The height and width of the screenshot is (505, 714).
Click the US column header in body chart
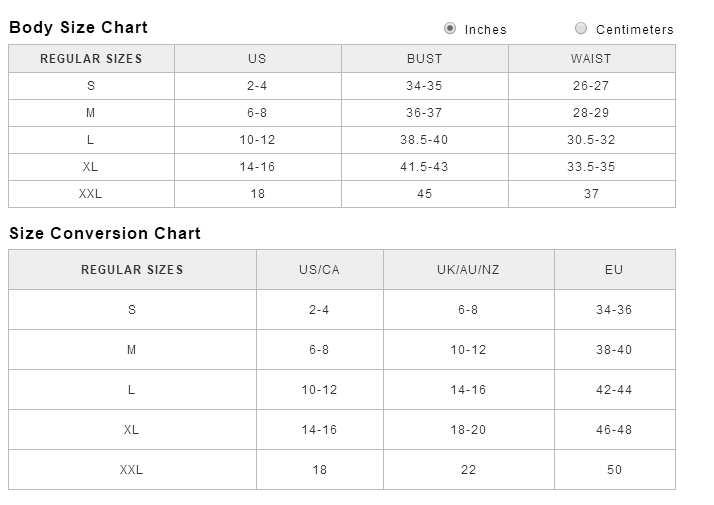pyautogui.click(x=258, y=59)
